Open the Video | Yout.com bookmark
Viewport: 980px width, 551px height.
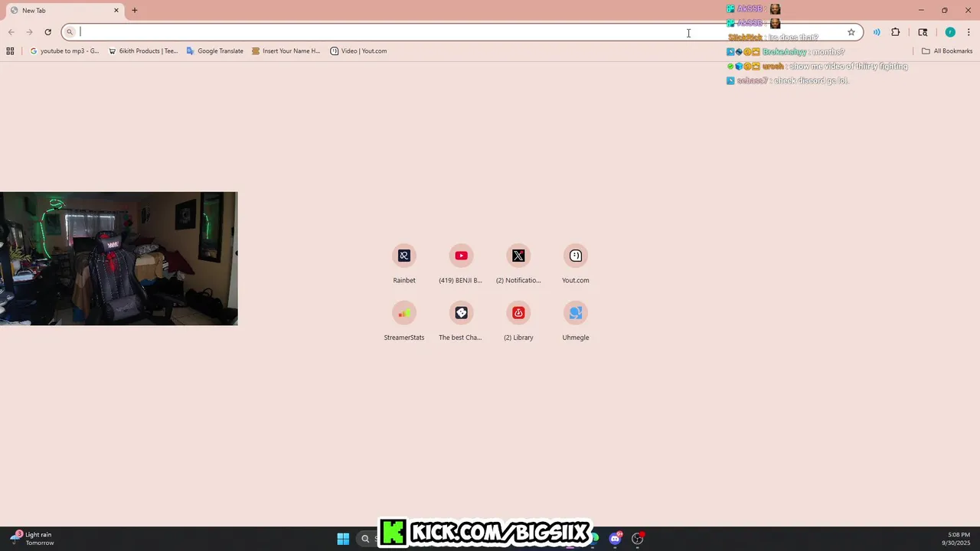click(x=358, y=51)
